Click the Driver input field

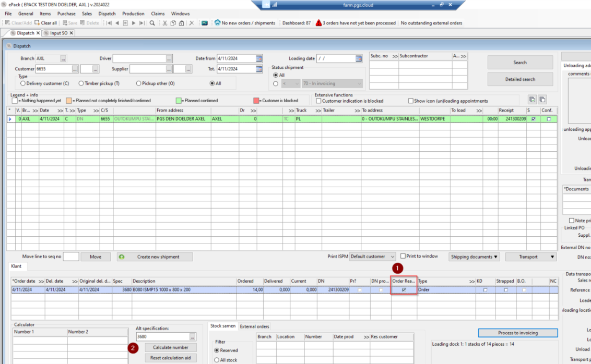coord(139,58)
